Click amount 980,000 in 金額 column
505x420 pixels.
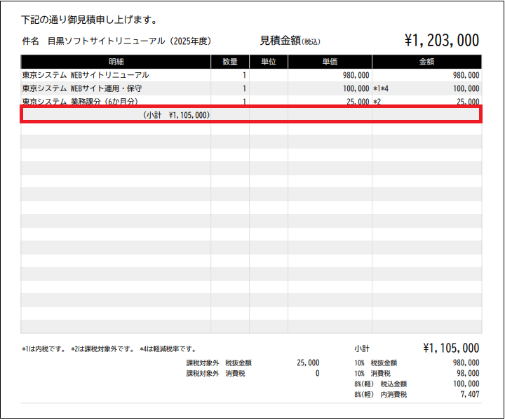click(x=466, y=75)
